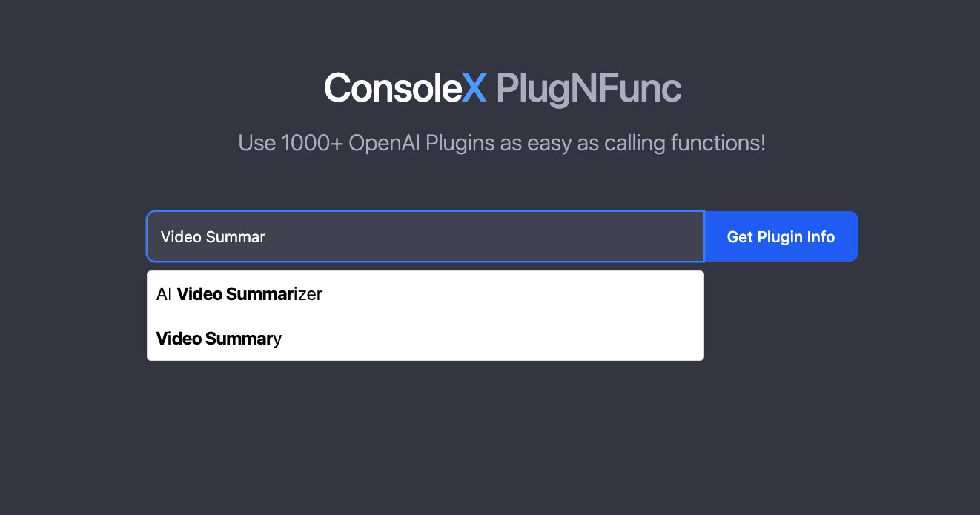Screen dimensions: 980x515
Task: Click blank right side of AI Video Summarizer row
Action: coord(519,294)
